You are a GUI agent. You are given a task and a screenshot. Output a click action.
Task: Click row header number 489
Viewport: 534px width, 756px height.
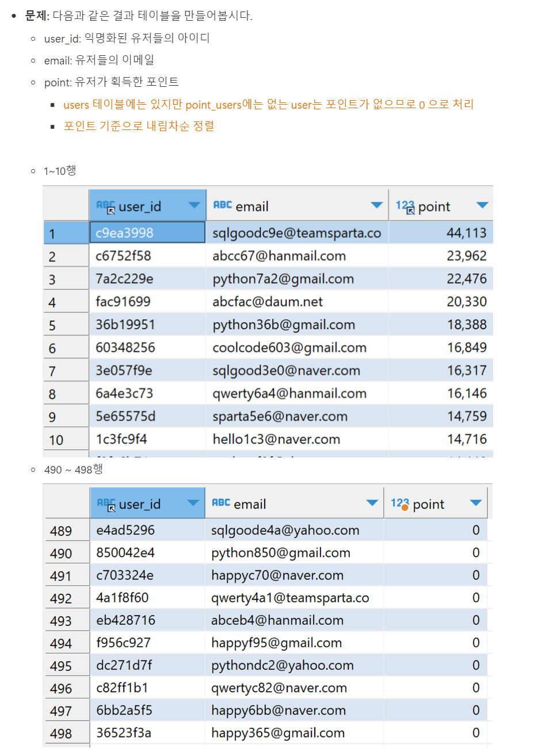(x=67, y=530)
